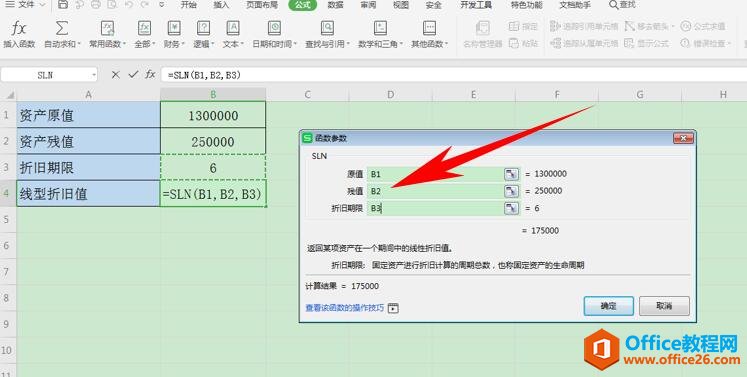Open the 查找与引用 lookup and reference icon
This screenshot has width=747, height=377.
click(x=327, y=28)
